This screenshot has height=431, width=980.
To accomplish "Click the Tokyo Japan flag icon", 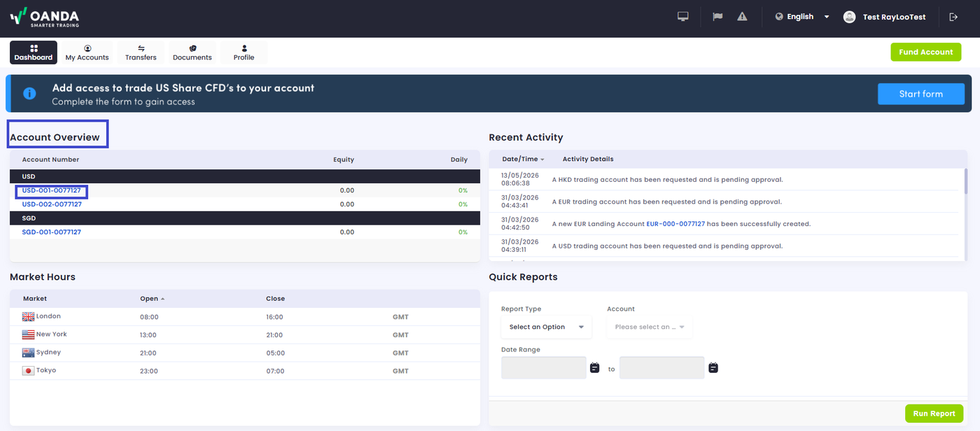I will tap(28, 371).
